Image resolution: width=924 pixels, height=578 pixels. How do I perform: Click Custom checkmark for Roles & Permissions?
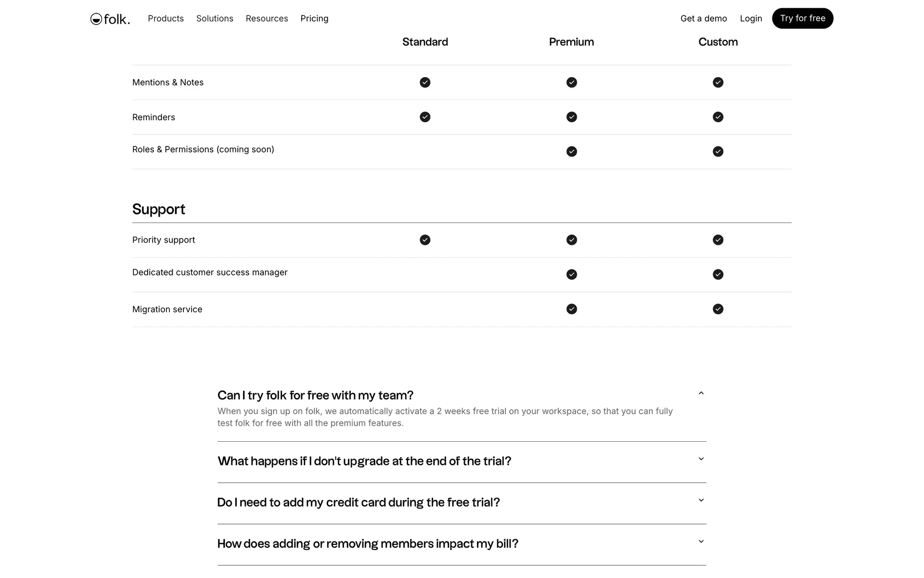718,152
